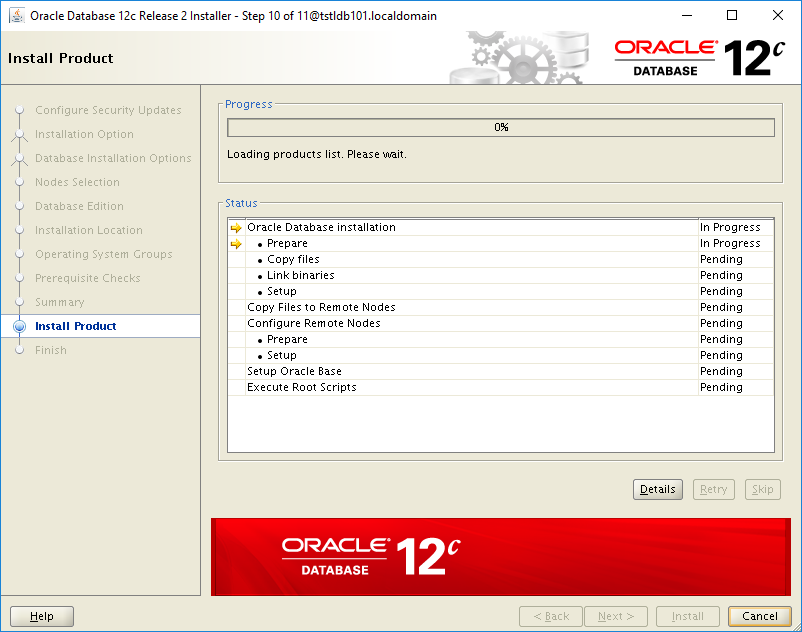This screenshot has height=632, width=802.
Task: Select Operating System Groups step
Action: 104,254
